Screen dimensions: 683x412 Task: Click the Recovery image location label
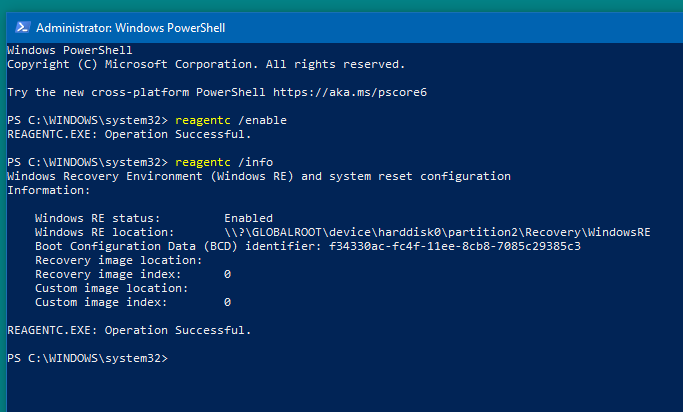[118, 260]
